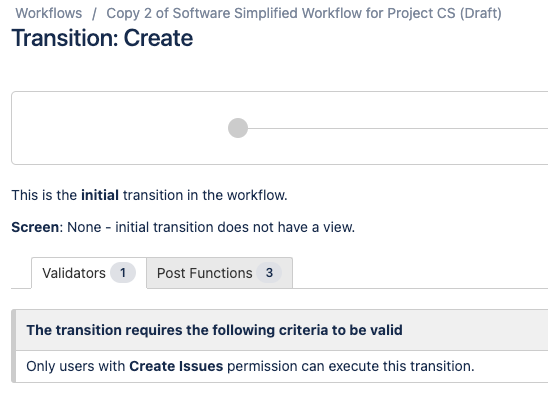Click the bold word initial in the description

(100, 195)
